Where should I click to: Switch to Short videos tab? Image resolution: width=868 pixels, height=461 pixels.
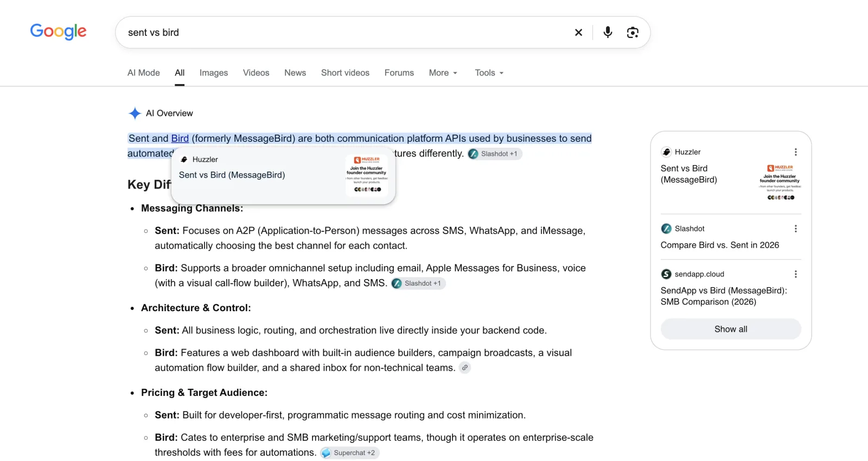pos(345,73)
